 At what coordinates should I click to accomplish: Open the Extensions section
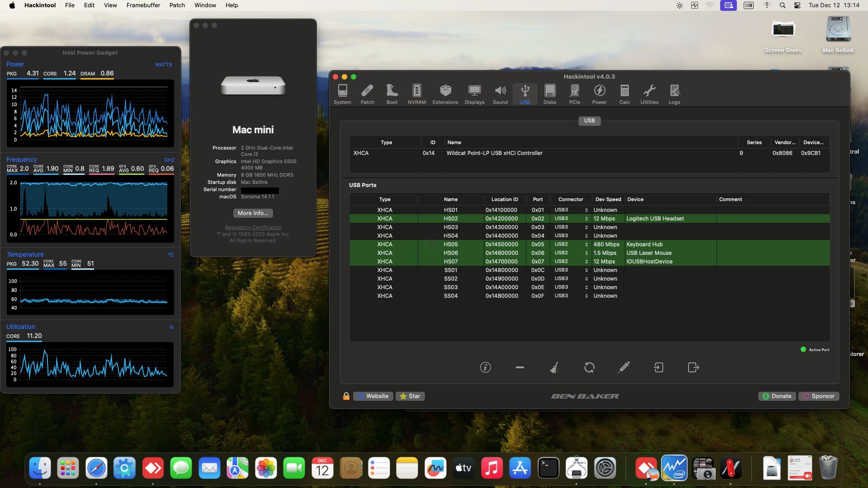click(445, 94)
